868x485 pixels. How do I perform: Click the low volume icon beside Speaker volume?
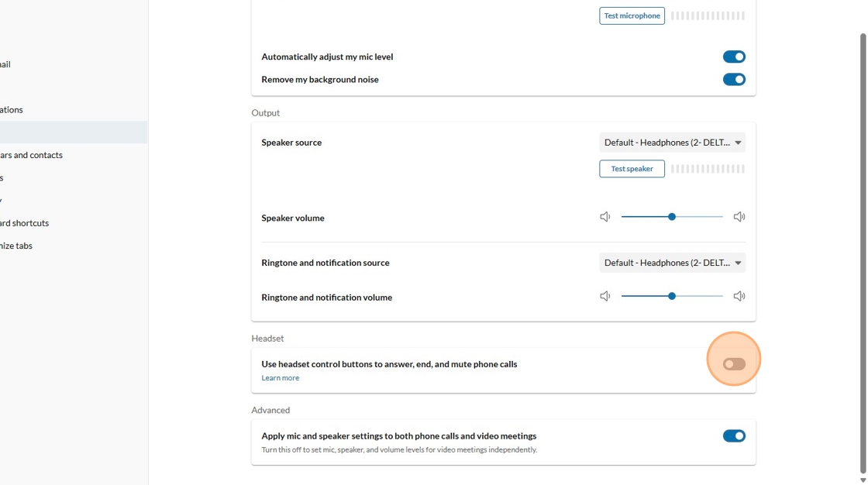[x=605, y=217]
